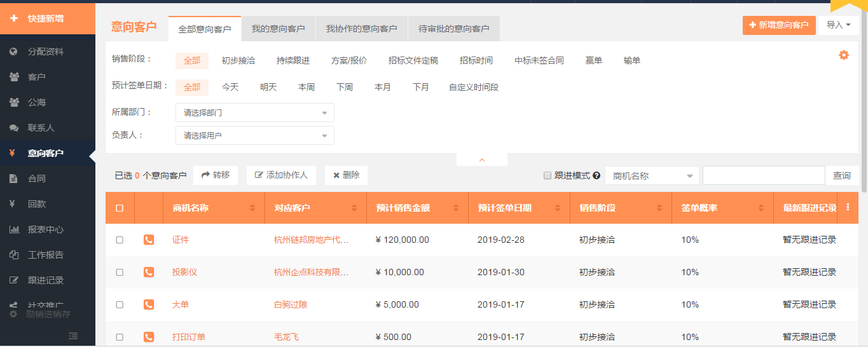
Task: Collapse the filter panel with up chevron
Action: [481, 160]
